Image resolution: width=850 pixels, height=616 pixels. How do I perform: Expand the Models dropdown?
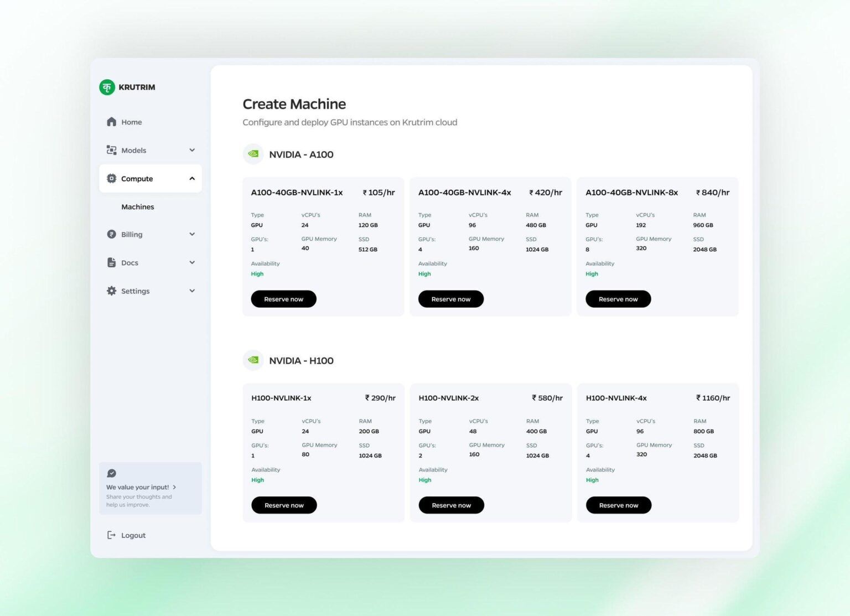(192, 150)
